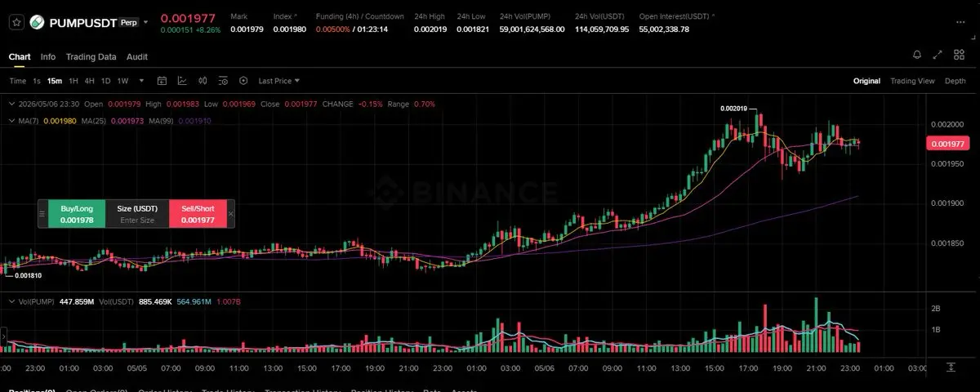Open the candlestick chart type icon
The height and width of the screenshot is (392, 980).
click(203, 81)
